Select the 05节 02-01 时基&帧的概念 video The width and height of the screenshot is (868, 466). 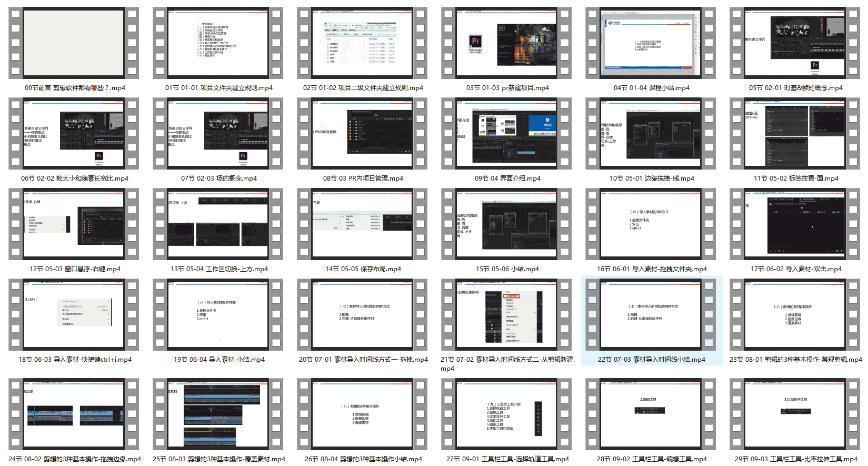795,43
